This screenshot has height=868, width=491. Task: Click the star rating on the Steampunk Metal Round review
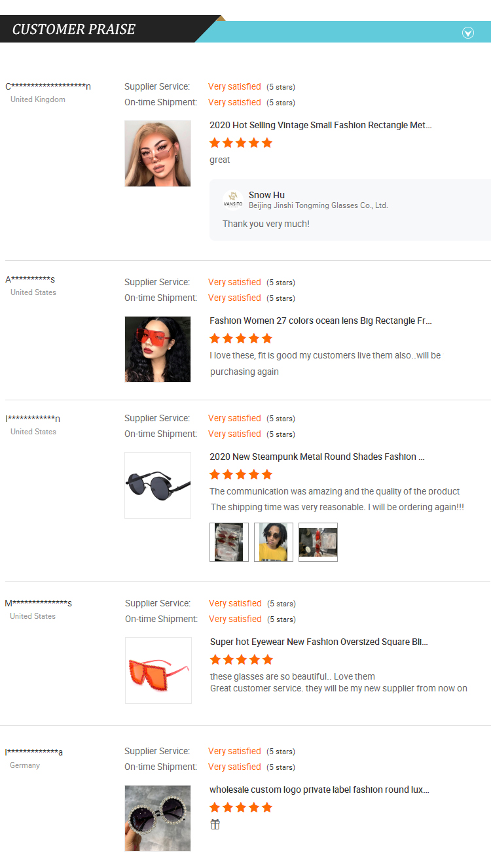[x=240, y=474]
